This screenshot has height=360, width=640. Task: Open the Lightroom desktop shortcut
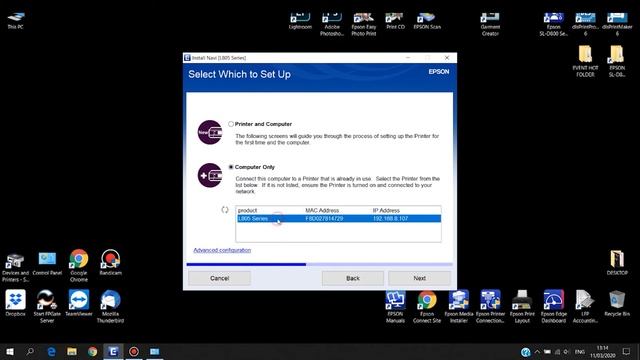pyautogui.click(x=300, y=21)
